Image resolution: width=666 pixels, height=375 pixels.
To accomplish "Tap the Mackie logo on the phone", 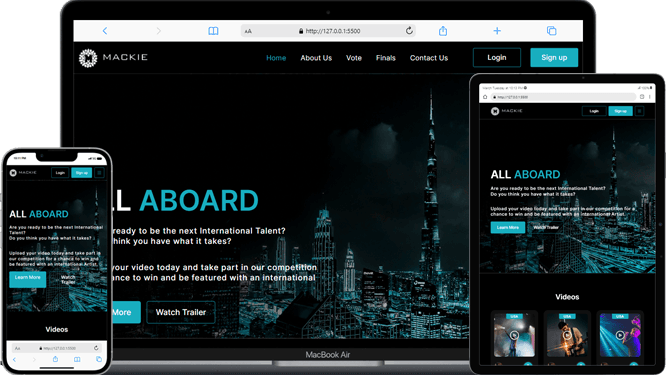I will [23, 172].
